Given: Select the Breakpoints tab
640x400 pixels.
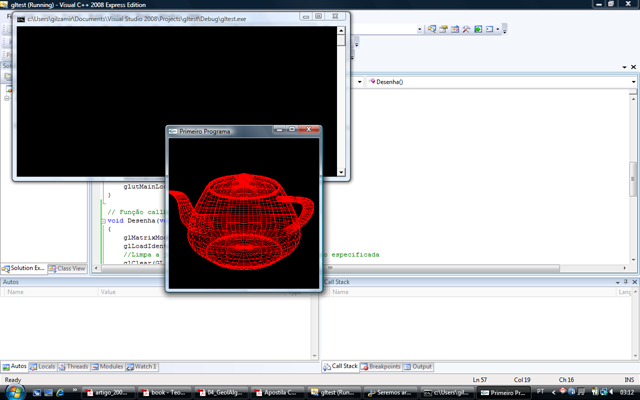Looking at the screenshot, I should click(380, 367).
